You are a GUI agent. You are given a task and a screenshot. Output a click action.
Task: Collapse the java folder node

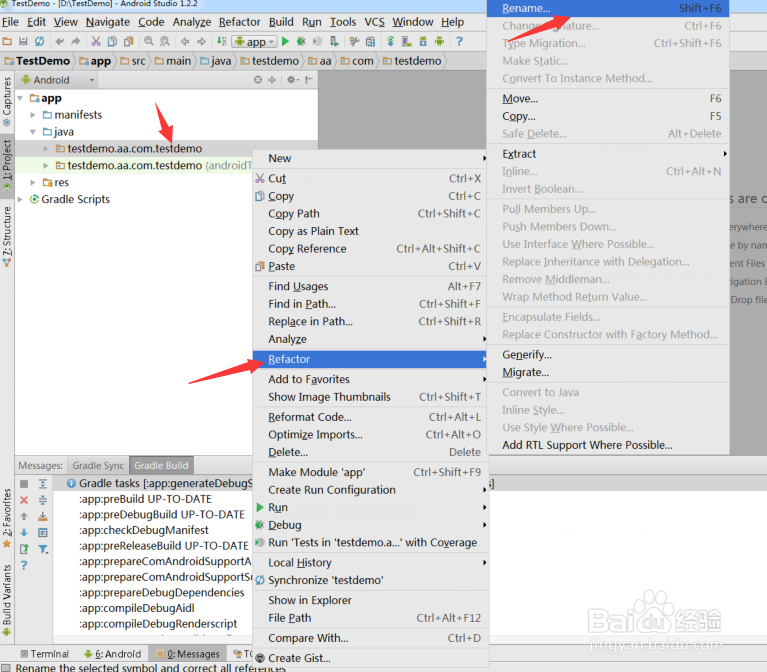coord(33,132)
